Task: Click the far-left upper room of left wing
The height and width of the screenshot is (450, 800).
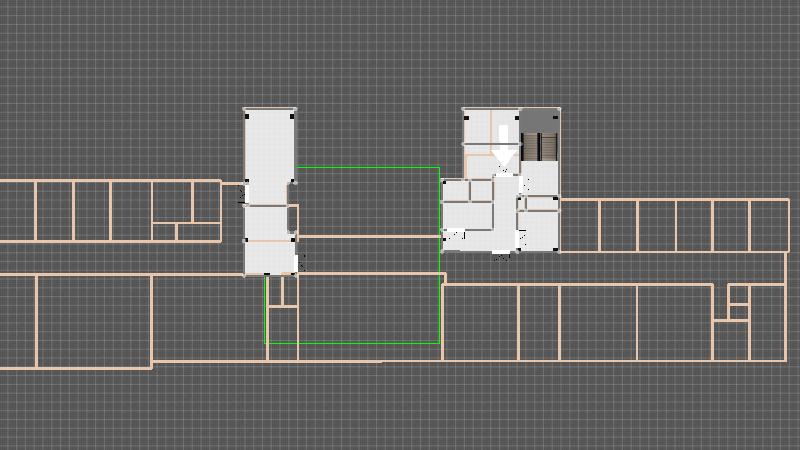Action: (18, 210)
